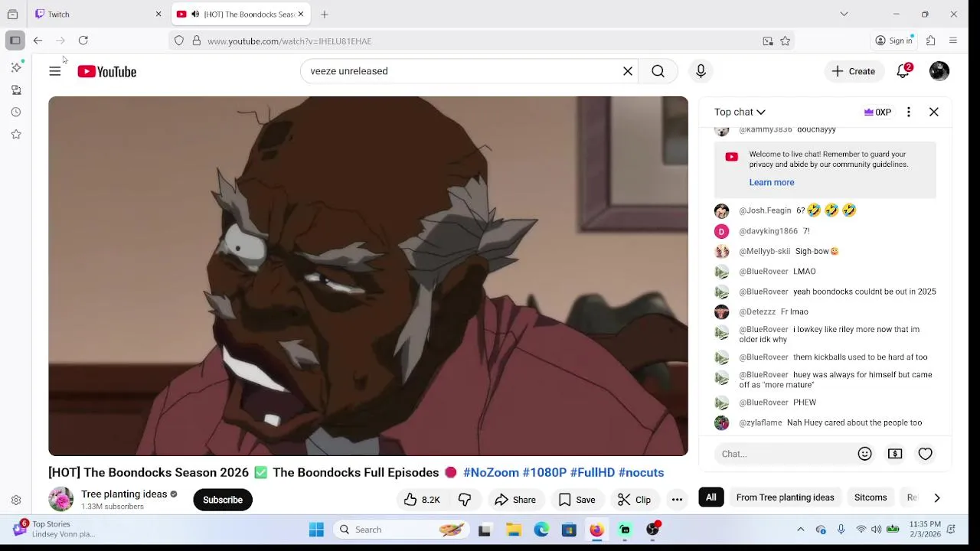This screenshot has height=551, width=980.
Task: Dislike the video
Action: click(x=465, y=500)
